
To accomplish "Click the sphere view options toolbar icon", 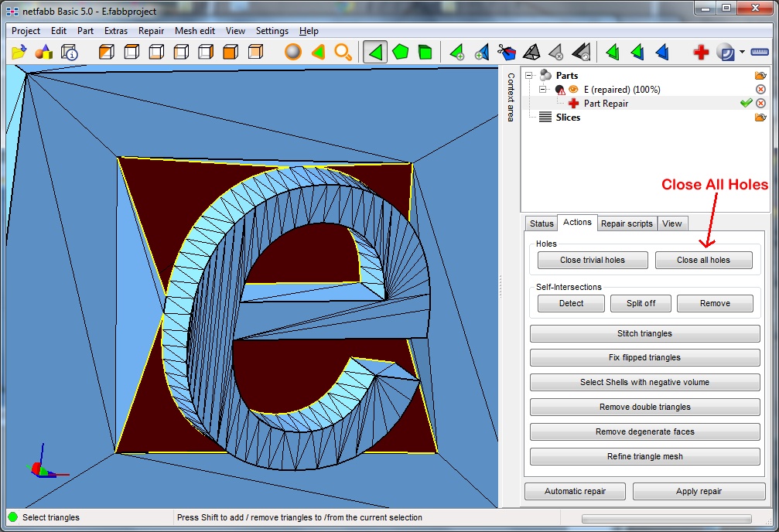I will 726,52.
